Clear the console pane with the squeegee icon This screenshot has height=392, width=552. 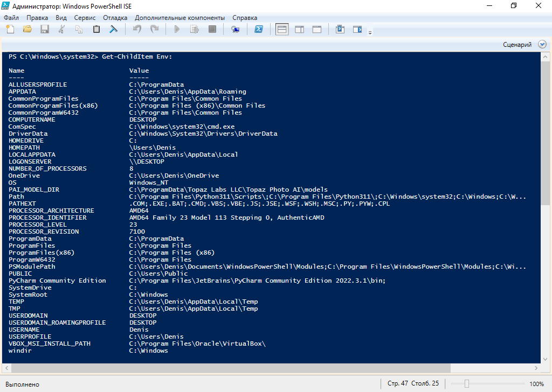114,29
